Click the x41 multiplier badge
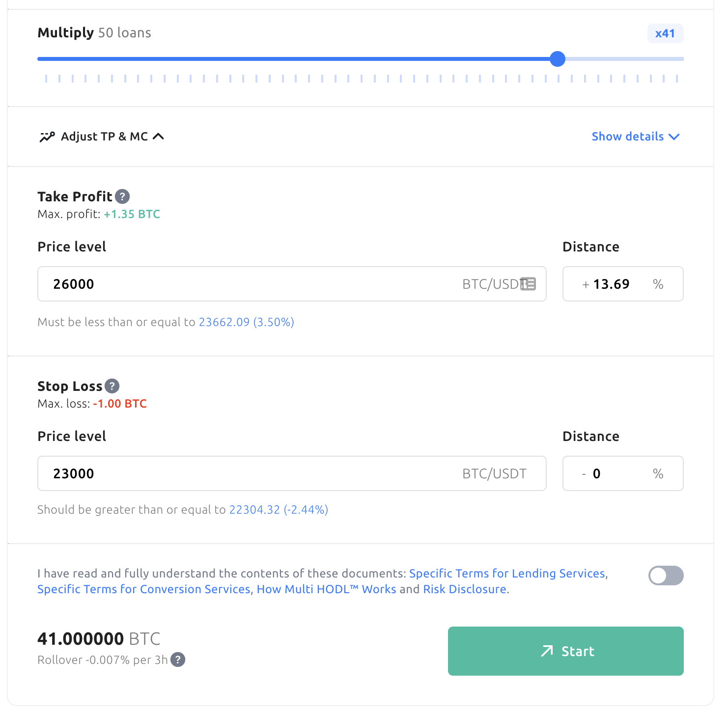Viewport: 728px width, 713px height. [665, 33]
